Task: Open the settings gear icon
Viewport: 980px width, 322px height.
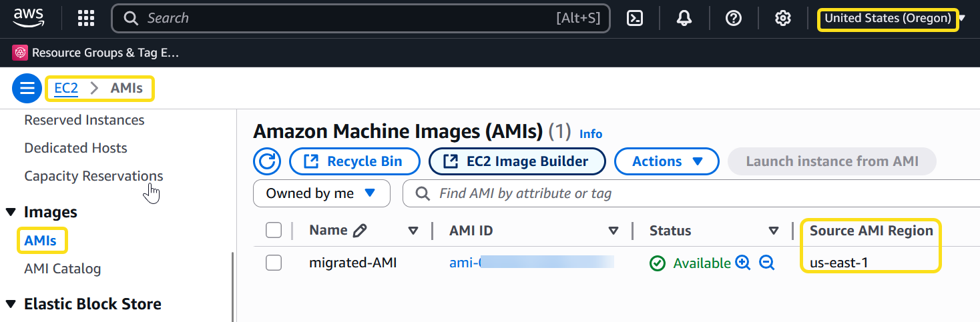Action: pos(782,19)
